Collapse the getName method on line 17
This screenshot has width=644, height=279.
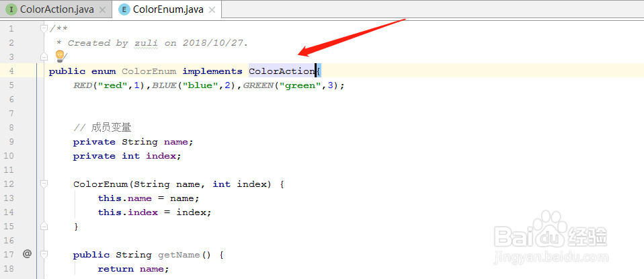(44, 254)
